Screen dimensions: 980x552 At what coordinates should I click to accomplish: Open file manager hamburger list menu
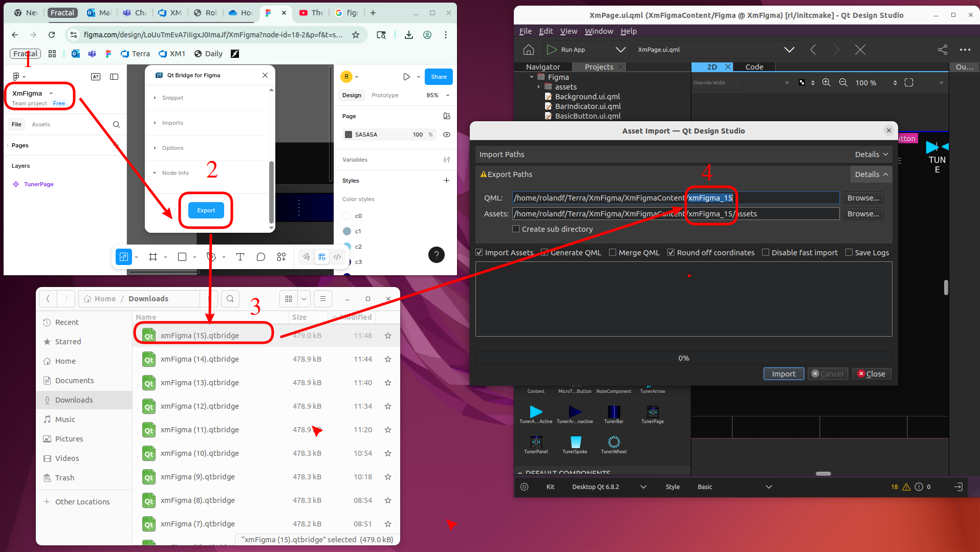[323, 299]
